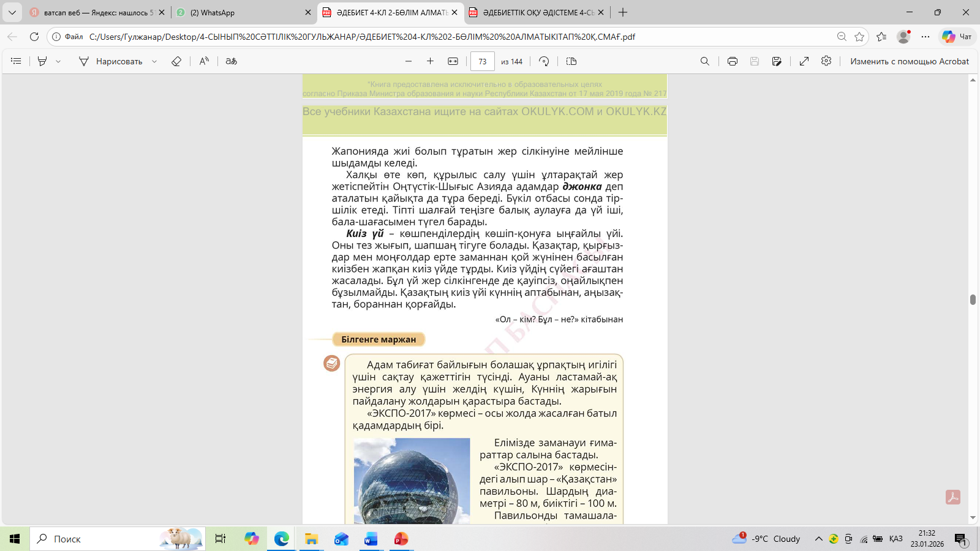Show hidden system tray icons

[818, 539]
